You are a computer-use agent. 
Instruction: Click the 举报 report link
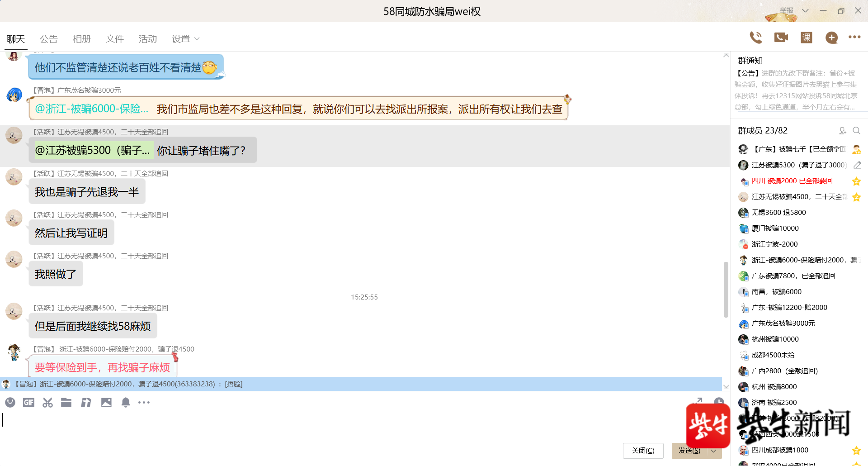coord(787,10)
